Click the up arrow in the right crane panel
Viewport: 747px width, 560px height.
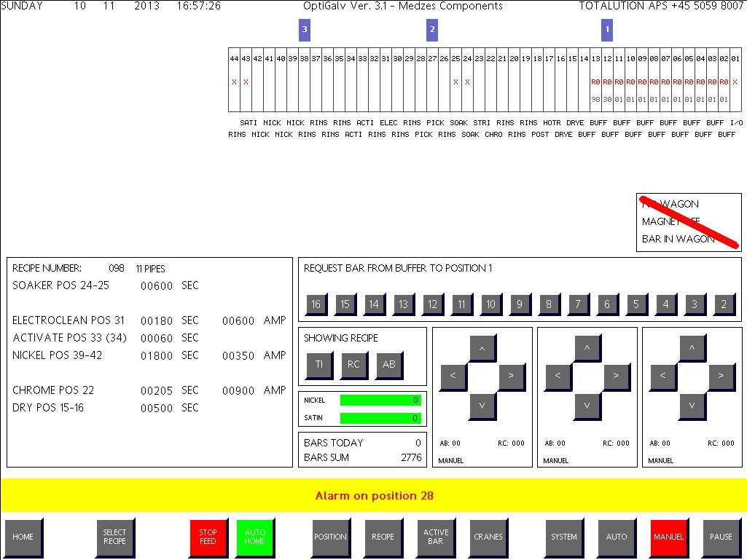click(x=692, y=348)
